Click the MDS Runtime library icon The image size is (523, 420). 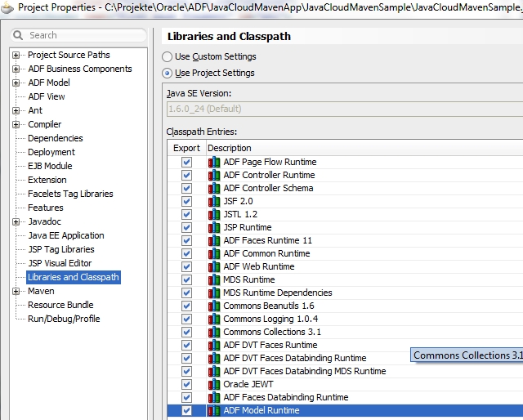(214, 279)
